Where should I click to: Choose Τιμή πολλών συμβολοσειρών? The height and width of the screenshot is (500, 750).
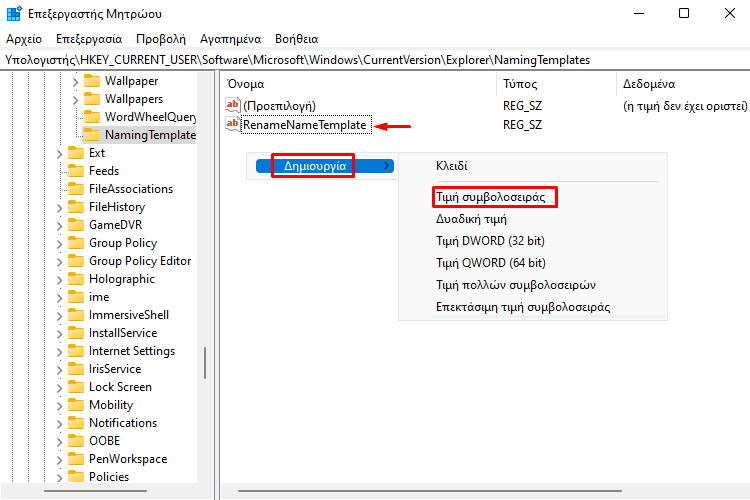pyautogui.click(x=516, y=285)
